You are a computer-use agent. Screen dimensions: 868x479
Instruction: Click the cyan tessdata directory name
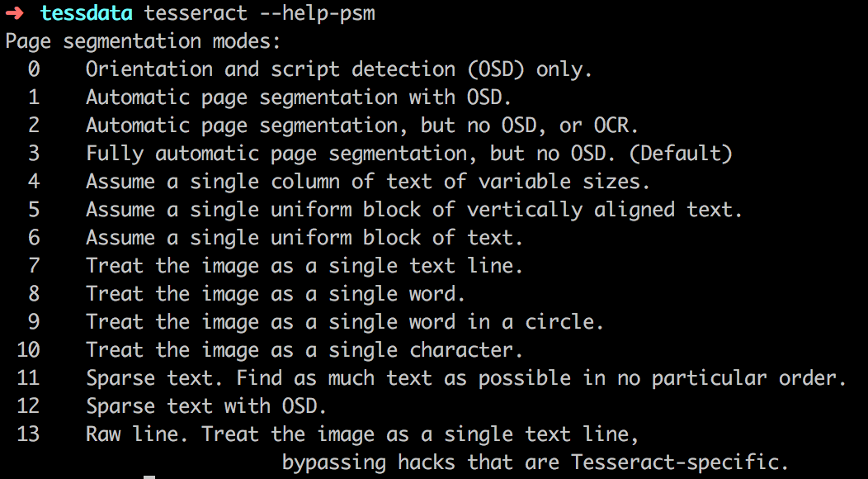coord(86,12)
